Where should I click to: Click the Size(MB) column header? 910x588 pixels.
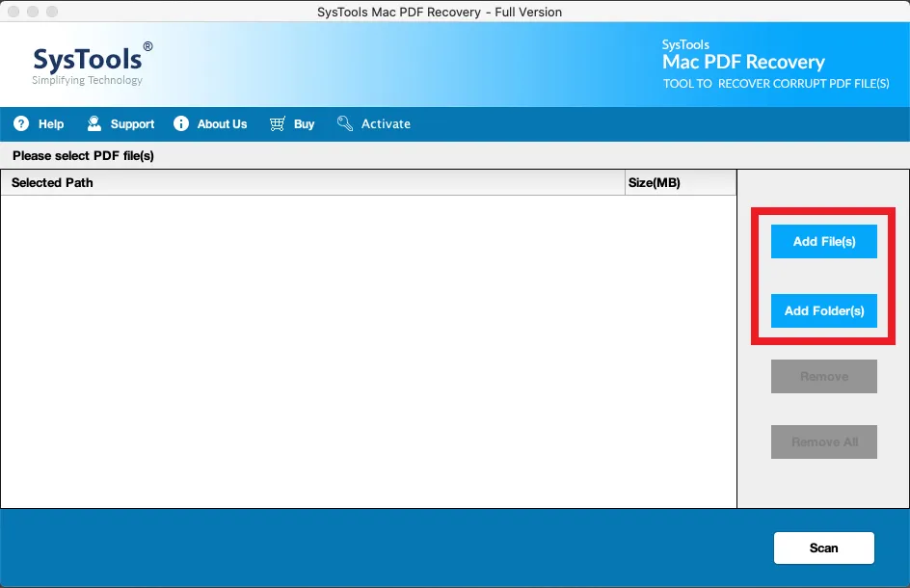[x=681, y=183]
